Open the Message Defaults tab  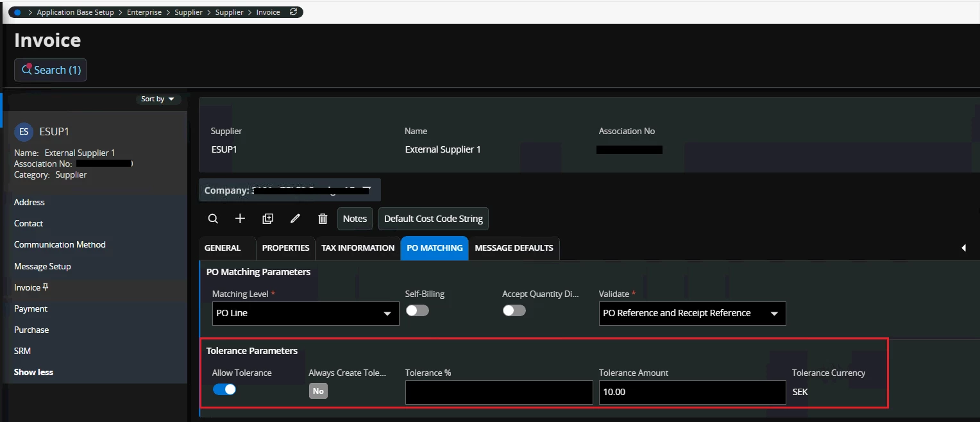coord(514,248)
